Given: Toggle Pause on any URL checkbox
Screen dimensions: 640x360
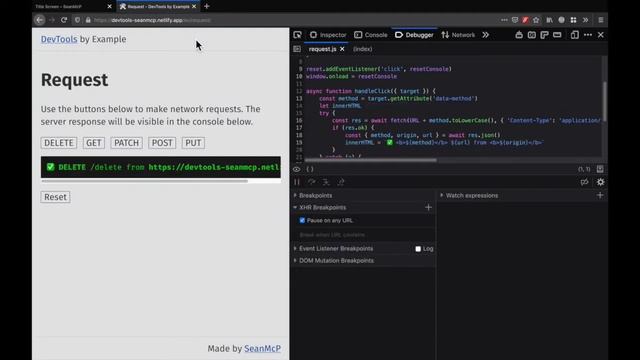Looking at the screenshot, I should 302,220.
